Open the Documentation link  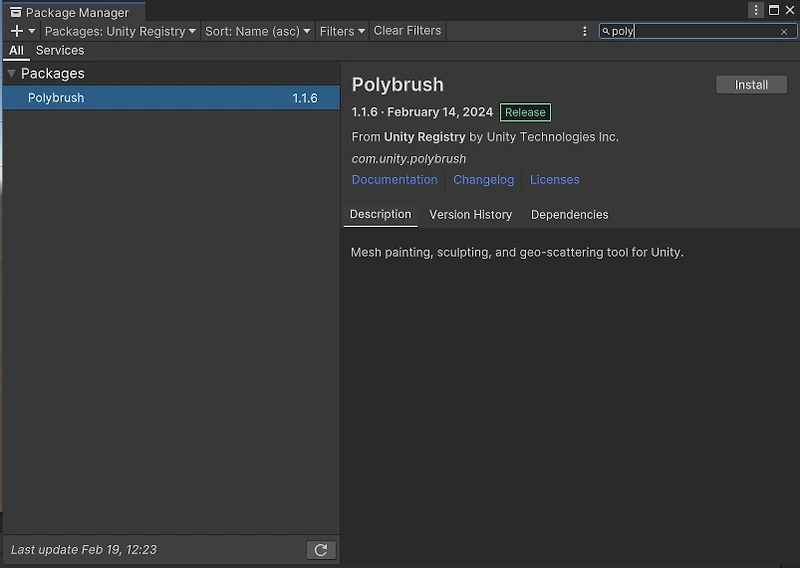[394, 180]
